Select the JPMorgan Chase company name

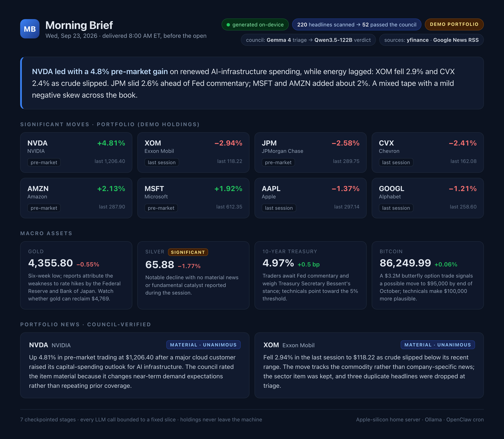(x=282, y=151)
